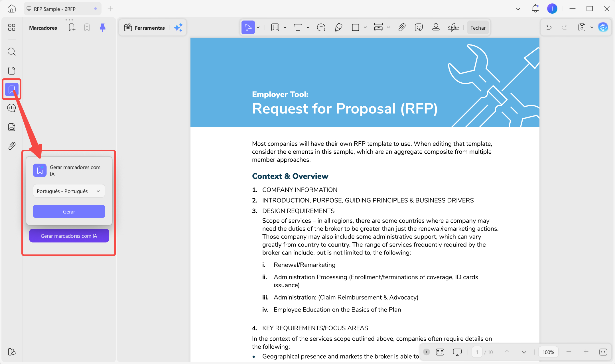
Task: Open the search panel in sidebar
Action: (x=12, y=52)
